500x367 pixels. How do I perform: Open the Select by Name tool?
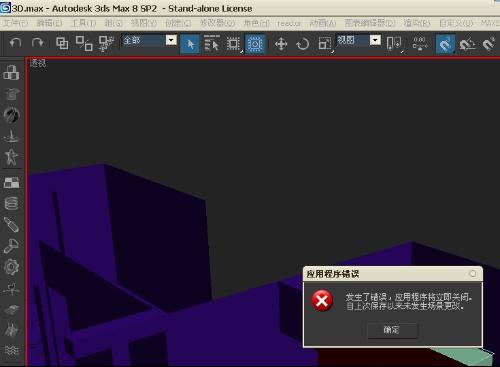pyautogui.click(x=211, y=43)
